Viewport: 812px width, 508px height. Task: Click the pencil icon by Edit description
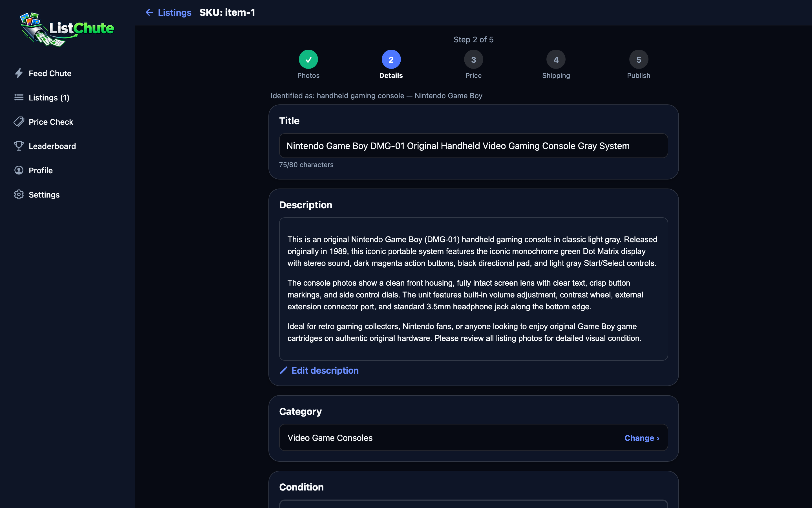point(284,370)
